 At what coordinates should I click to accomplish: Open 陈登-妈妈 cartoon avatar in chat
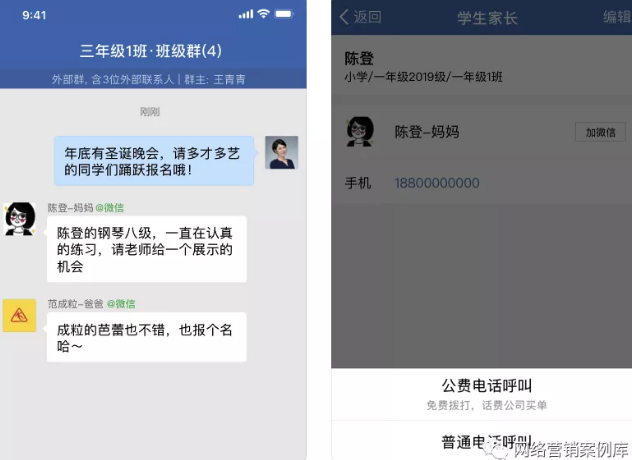pyautogui.click(x=20, y=219)
